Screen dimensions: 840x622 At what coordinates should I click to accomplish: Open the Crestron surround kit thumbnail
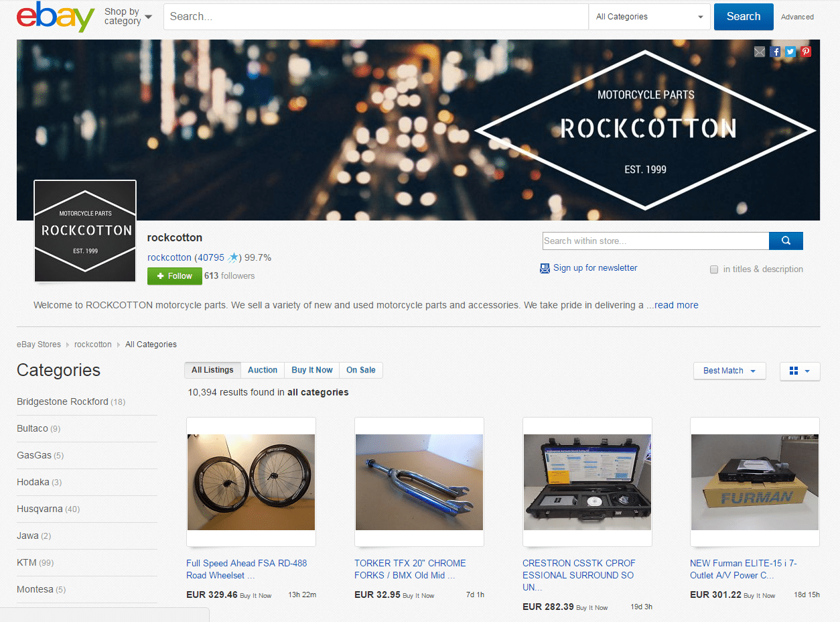coord(587,482)
